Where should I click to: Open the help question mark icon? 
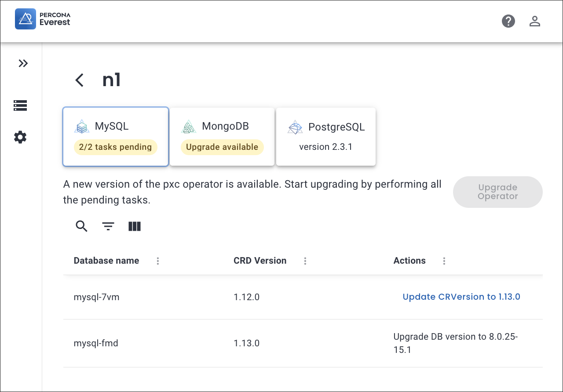508,21
